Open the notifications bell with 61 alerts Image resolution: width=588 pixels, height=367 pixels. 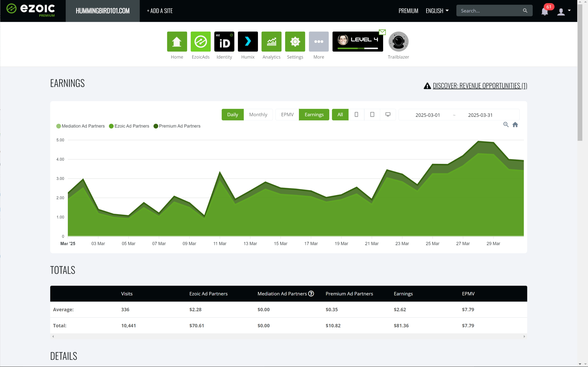545,11
